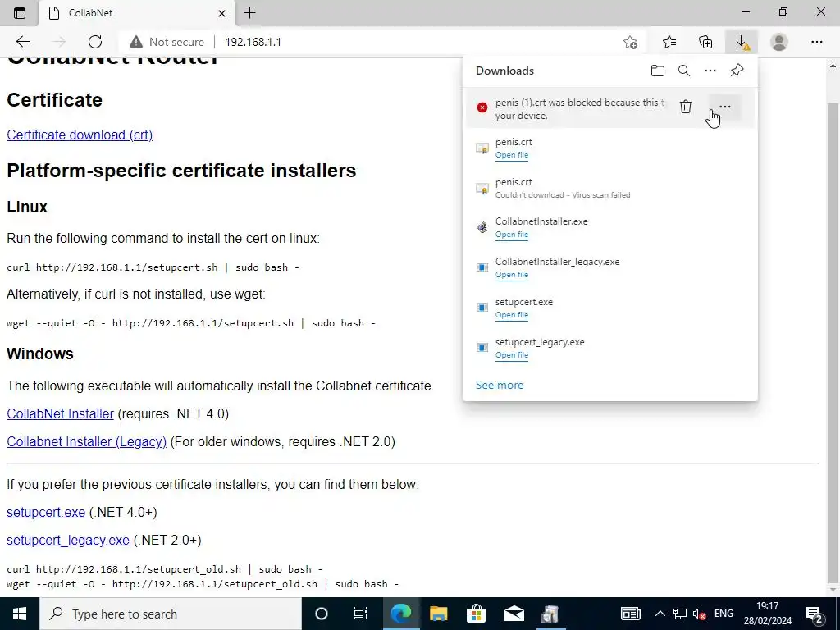
Task: Open the Collections icon
Action: tap(705, 42)
